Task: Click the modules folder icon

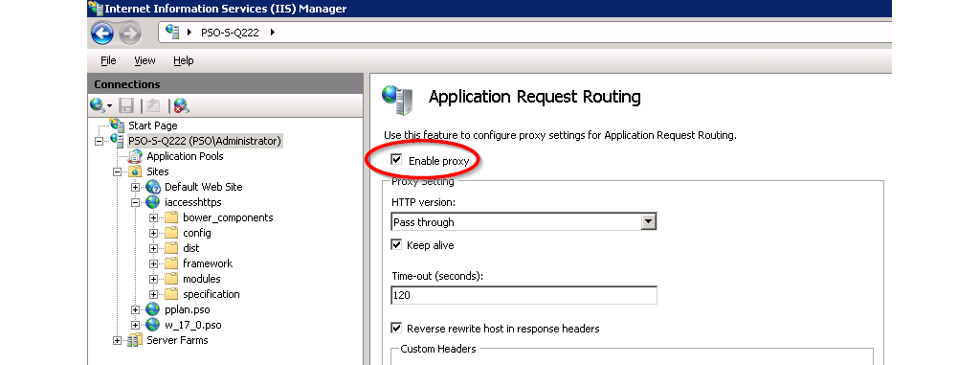Action: [x=171, y=279]
